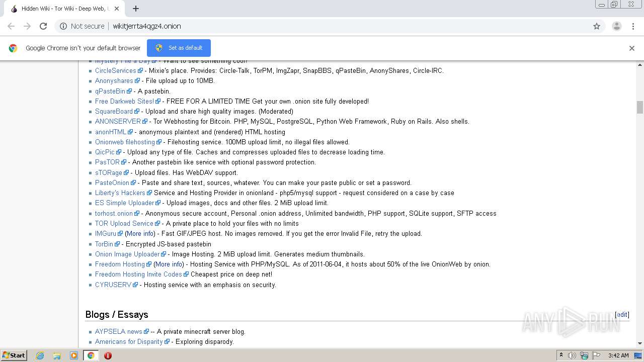Open the PasteOnion link

(112, 183)
